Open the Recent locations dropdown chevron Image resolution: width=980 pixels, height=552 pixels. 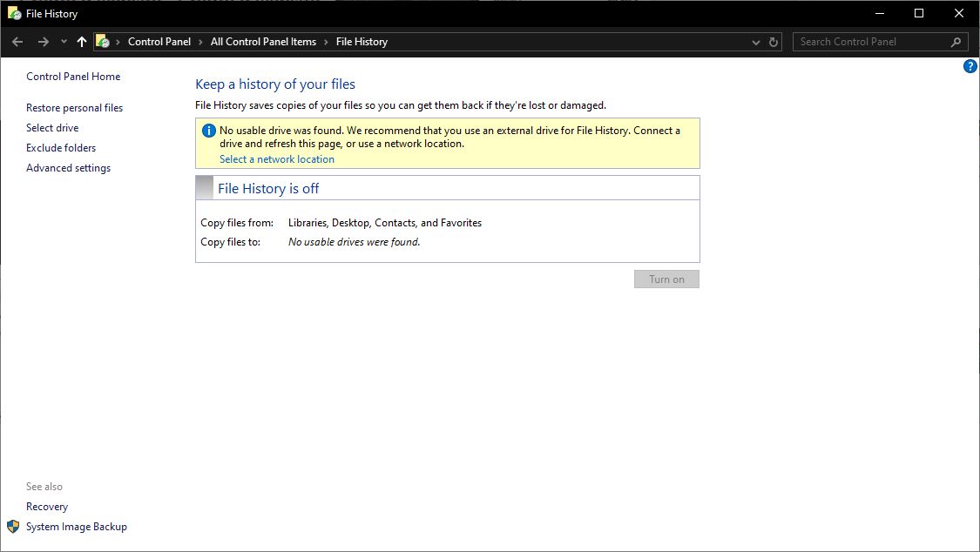[x=64, y=42]
